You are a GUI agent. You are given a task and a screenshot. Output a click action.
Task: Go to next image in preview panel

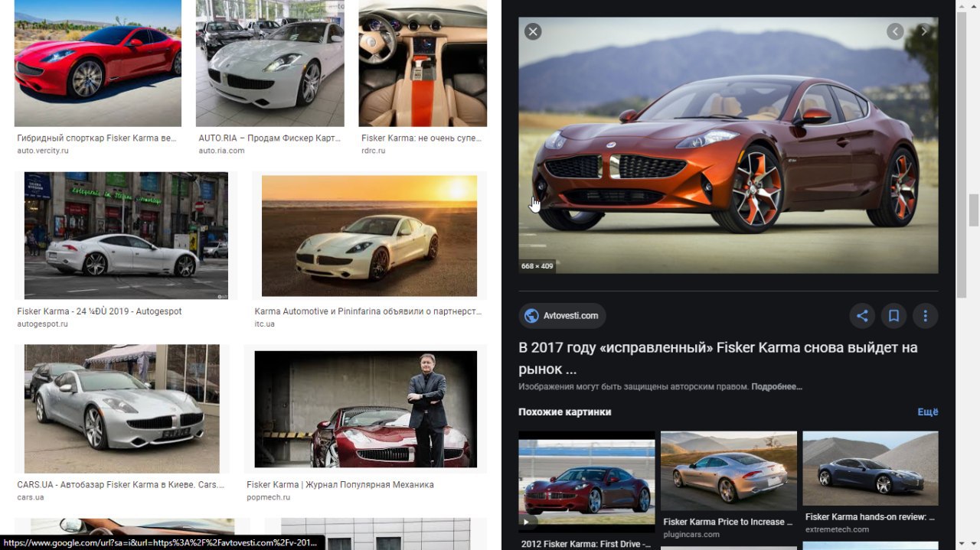924,31
